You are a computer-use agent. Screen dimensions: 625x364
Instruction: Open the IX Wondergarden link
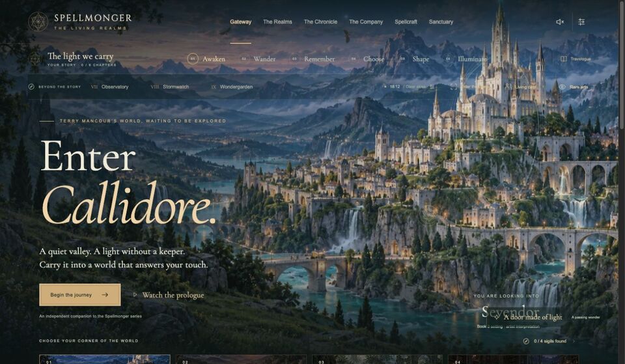(x=232, y=87)
